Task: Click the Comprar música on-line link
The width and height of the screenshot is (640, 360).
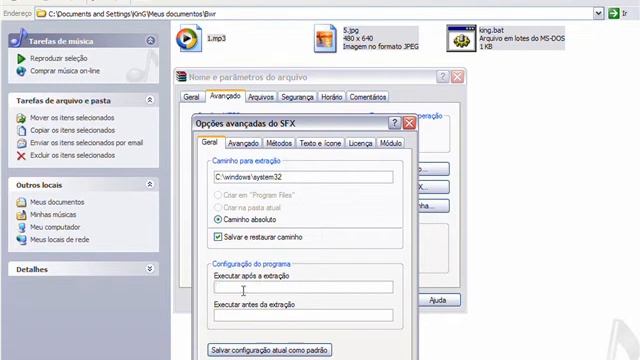Action: tap(65, 71)
